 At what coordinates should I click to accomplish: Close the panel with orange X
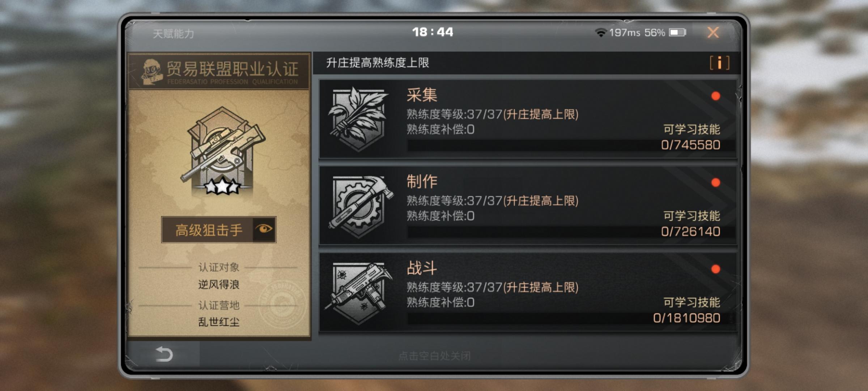[713, 33]
